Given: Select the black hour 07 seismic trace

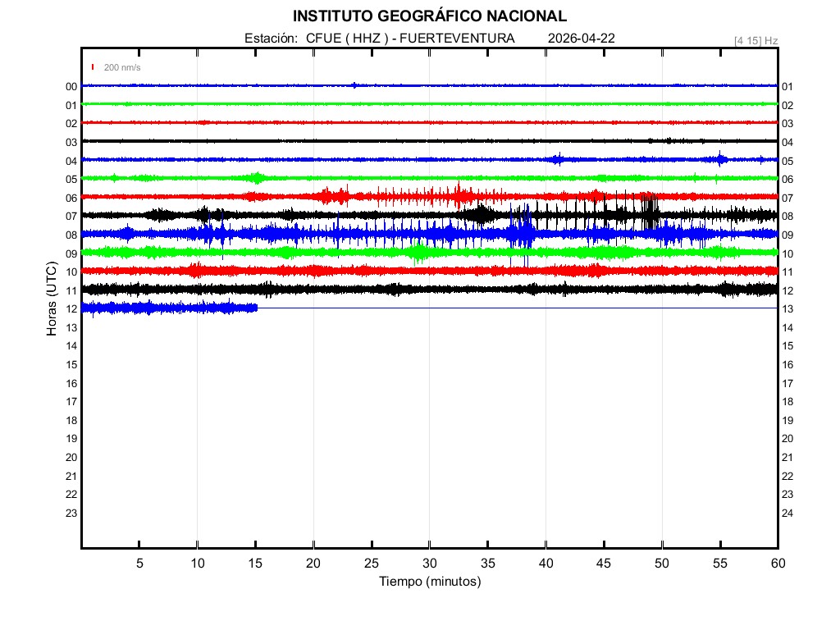Looking at the screenshot, I should (x=429, y=215).
